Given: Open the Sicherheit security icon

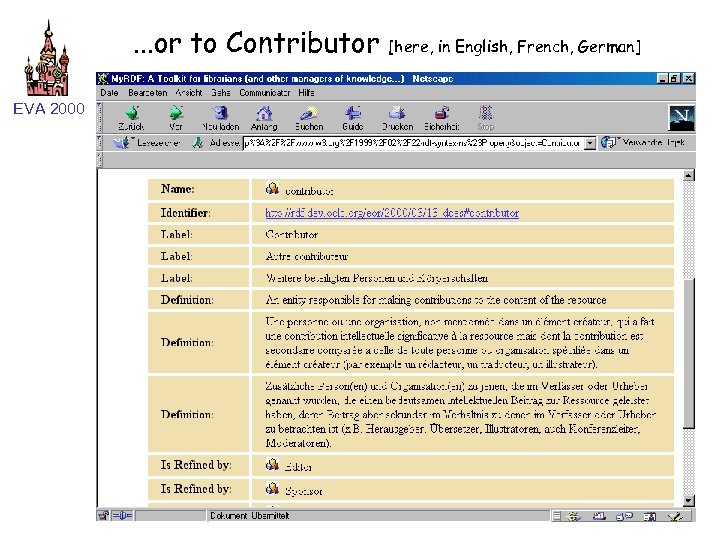Looking at the screenshot, I should 442,112.
